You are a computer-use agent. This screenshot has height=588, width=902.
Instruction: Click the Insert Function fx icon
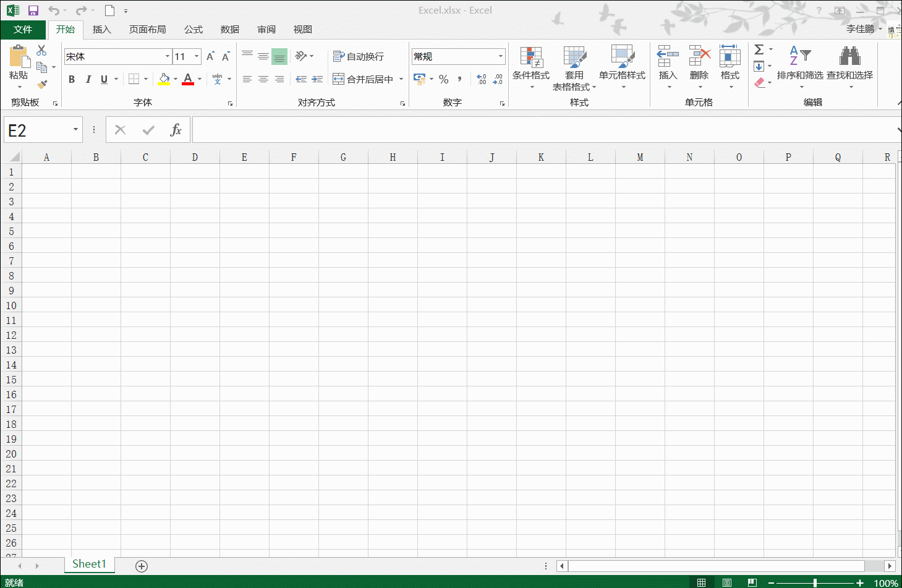176,130
